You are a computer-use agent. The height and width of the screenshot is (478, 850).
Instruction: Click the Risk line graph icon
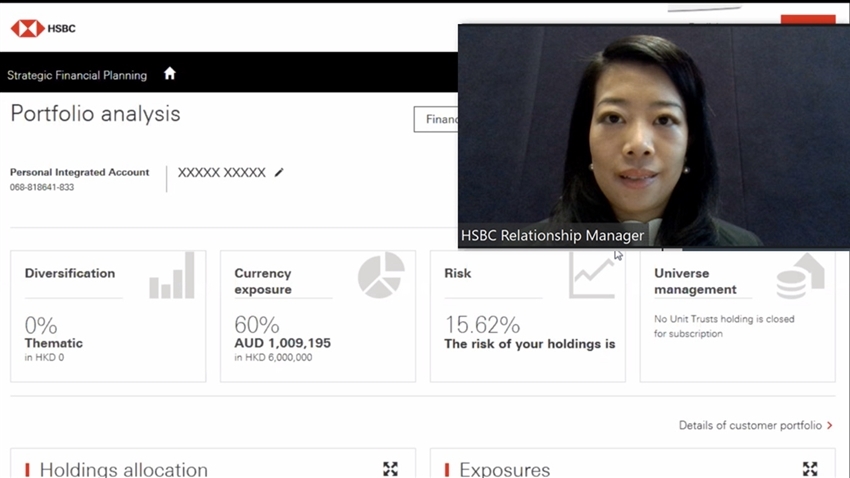pyautogui.click(x=591, y=276)
